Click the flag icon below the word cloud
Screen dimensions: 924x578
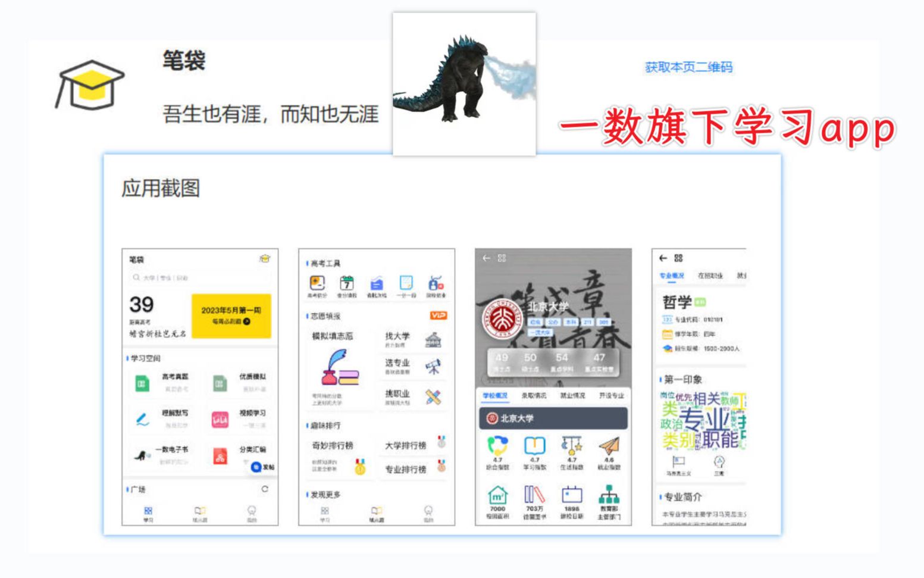(678, 461)
